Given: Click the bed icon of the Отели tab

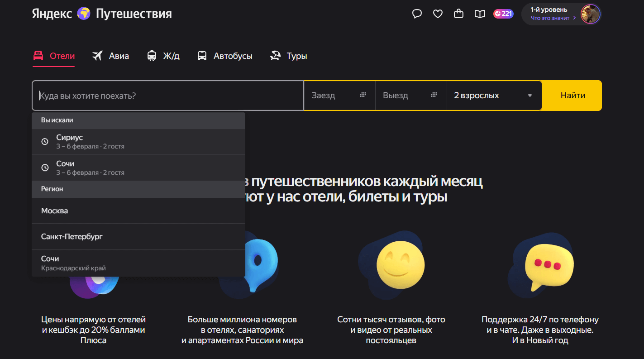Looking at the screenshot, I should coord(38,56).
